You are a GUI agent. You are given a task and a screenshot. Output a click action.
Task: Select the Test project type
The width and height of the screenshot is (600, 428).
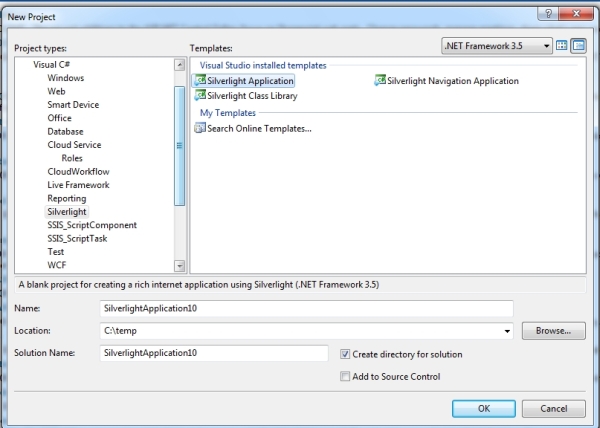pos(55,252)
